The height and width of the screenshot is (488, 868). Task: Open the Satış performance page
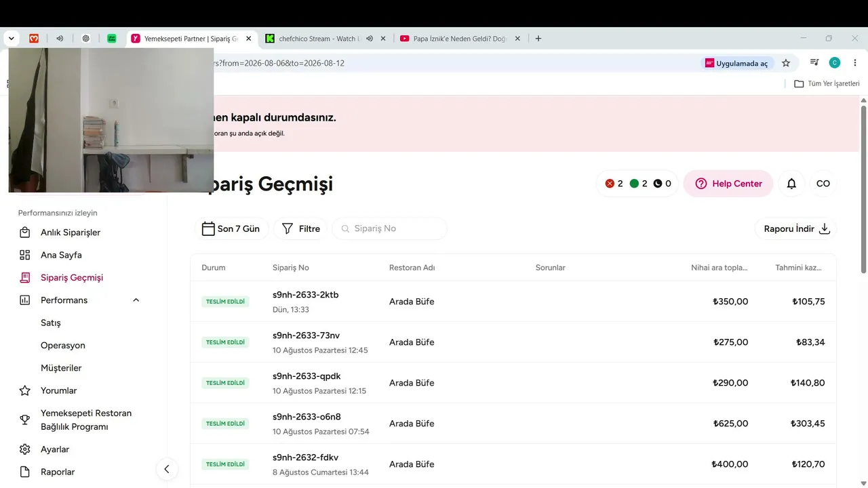click(51, 323)
